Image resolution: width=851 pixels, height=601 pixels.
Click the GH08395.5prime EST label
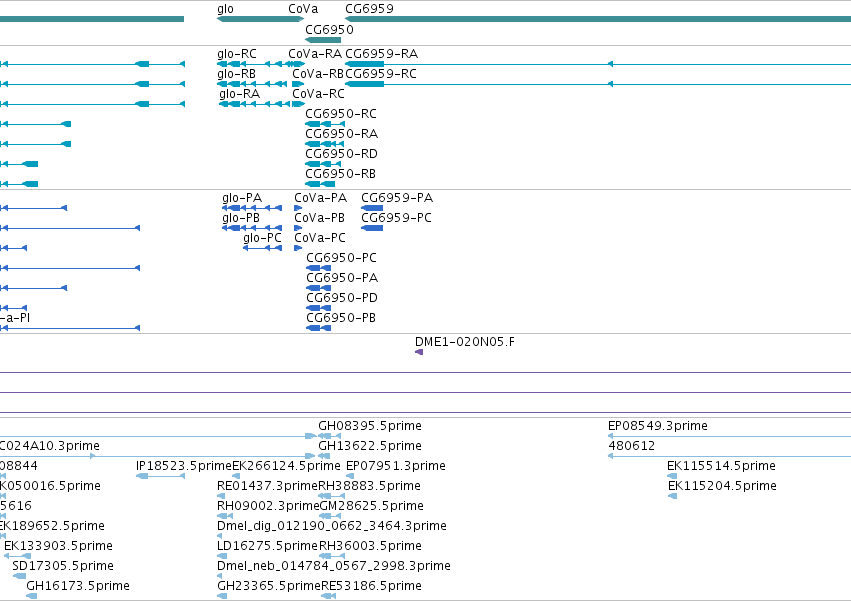(x=370, y=426)
